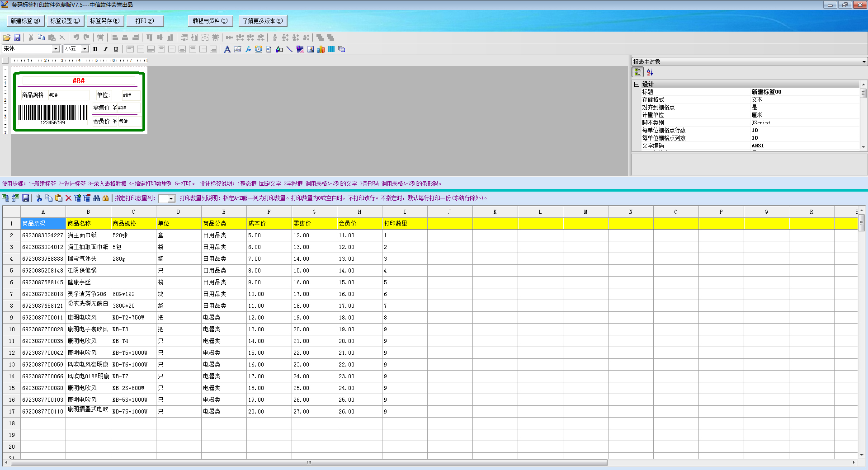Open the 宋体 font name dropdown
The width and height of the screenshot is (868, 470).
[56, 49]
